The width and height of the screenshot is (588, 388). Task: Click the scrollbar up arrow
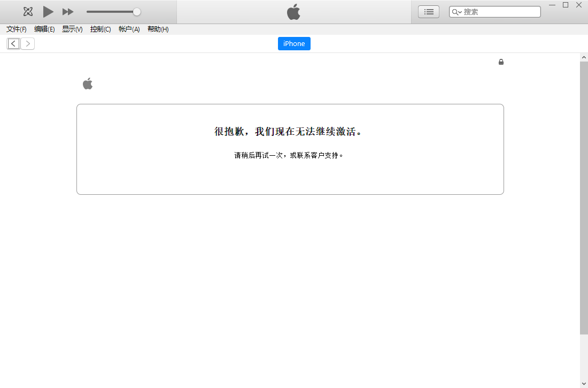click(x=584, y=57)
